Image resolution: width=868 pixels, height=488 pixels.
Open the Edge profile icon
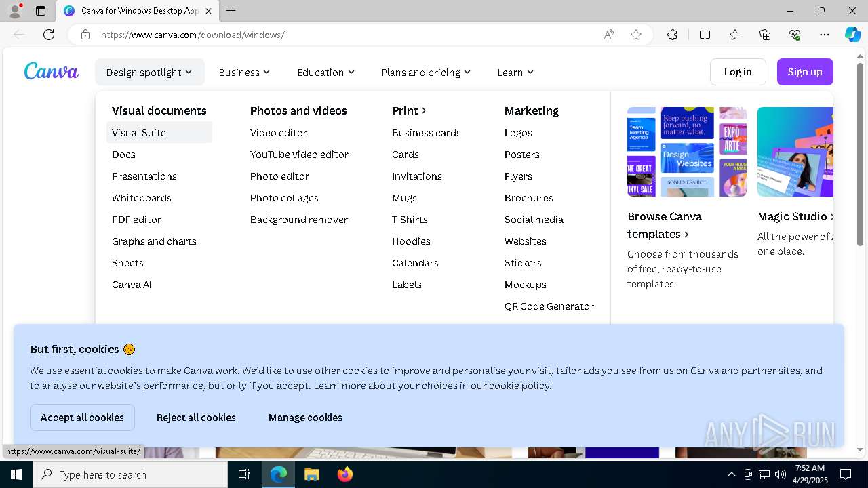click(x=14, y=11)
